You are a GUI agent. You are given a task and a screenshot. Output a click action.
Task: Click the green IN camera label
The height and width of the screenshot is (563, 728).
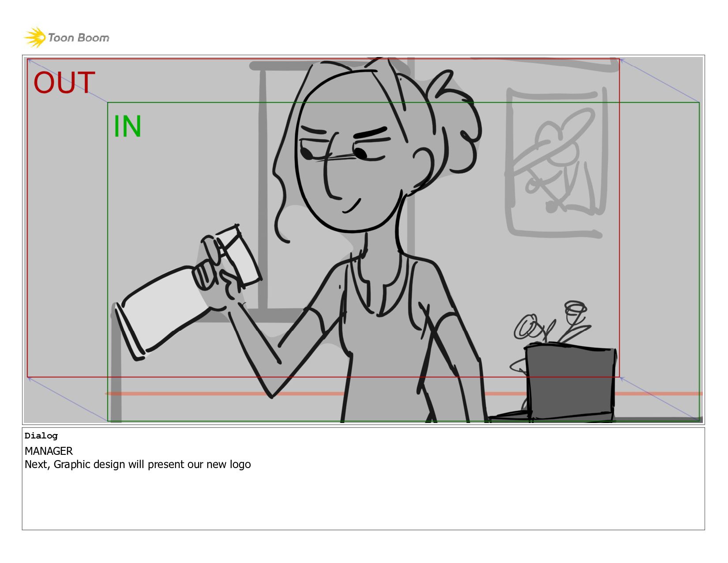pos(128,126)
